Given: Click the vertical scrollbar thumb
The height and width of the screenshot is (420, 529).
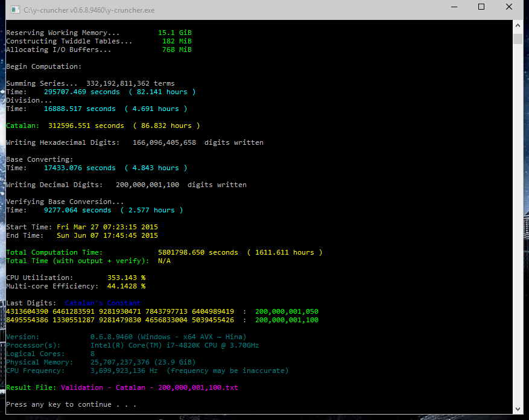Looking at the screenshot, I should tap(518, 39).
